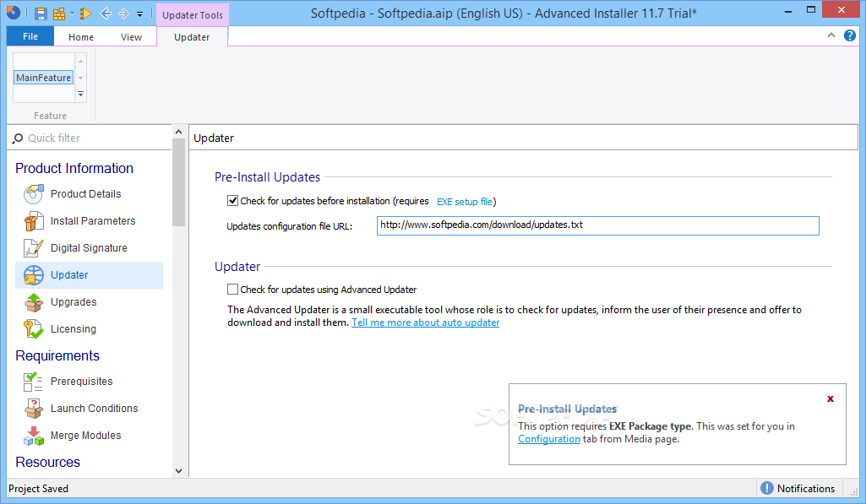The image size is (866, 504).
Task: Open Tell me more about auto updater link
Action: point(425,322)
